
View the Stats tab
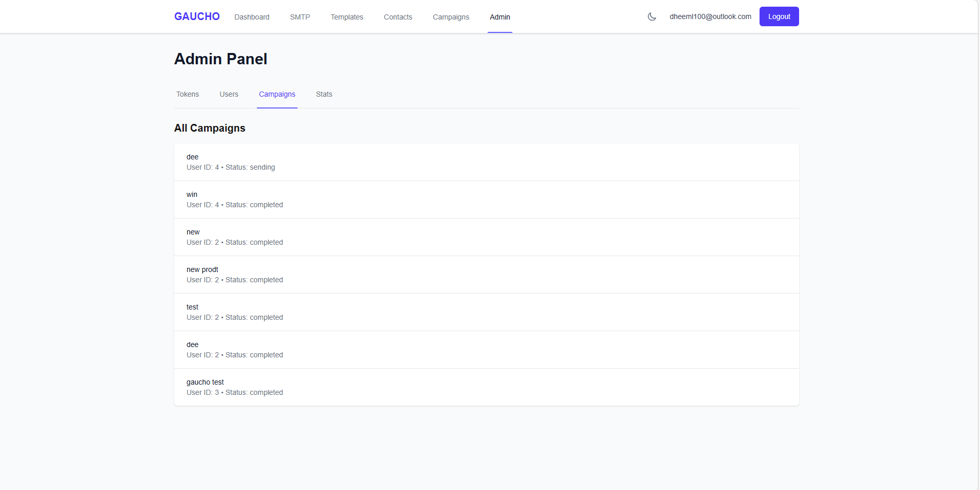point(324,94)
